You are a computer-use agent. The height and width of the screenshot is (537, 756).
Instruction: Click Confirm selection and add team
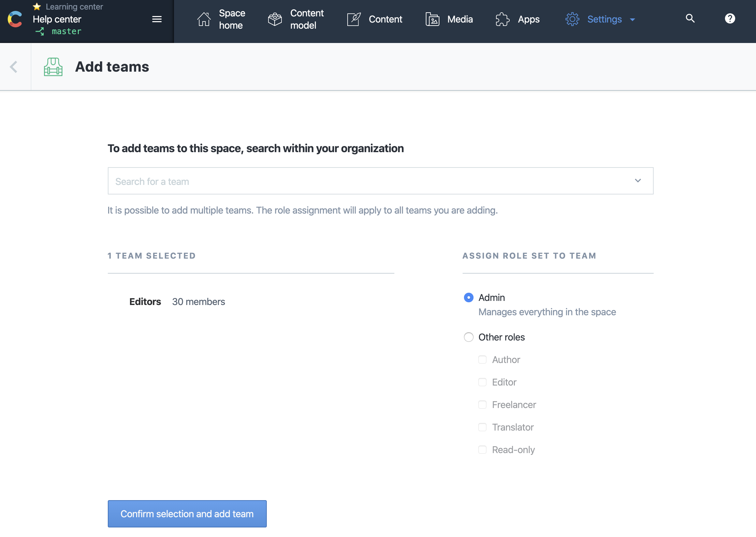[187, 514]
